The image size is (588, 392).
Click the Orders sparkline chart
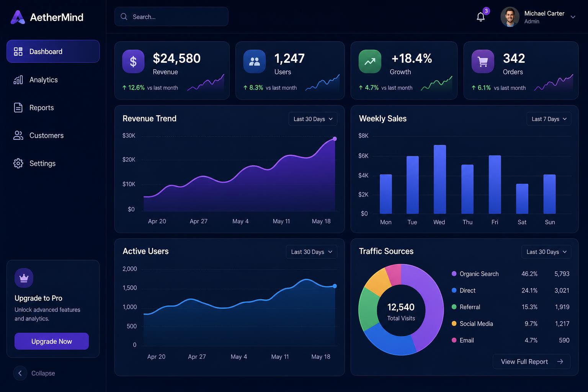(x=554, y=82)
